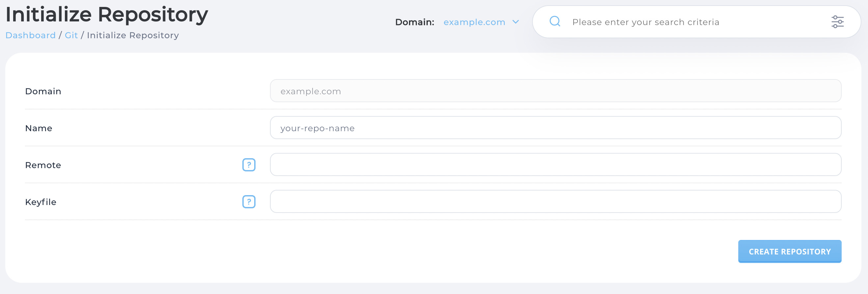Click the Keyfile field label
The height and width of the screenshot is (294, 868).
41,202
